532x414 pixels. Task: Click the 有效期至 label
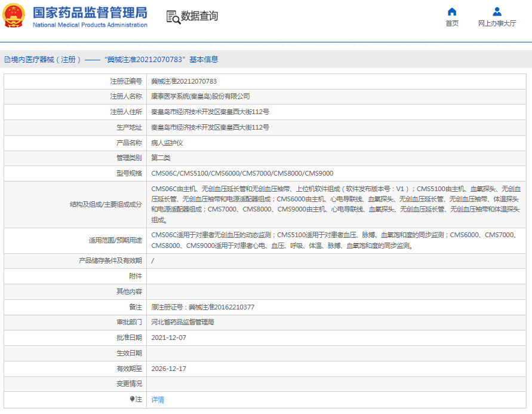pyautogui.click(x=129, y=369)
